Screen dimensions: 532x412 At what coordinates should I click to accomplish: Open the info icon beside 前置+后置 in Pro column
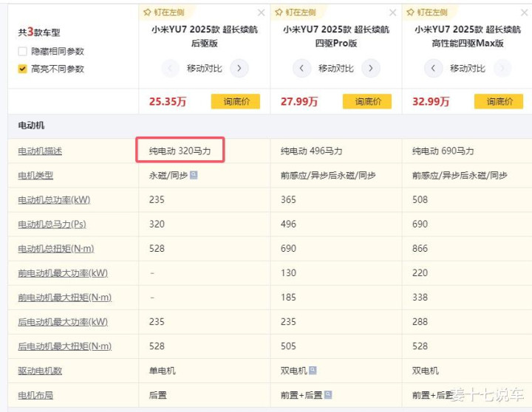[x=328, y=395]
